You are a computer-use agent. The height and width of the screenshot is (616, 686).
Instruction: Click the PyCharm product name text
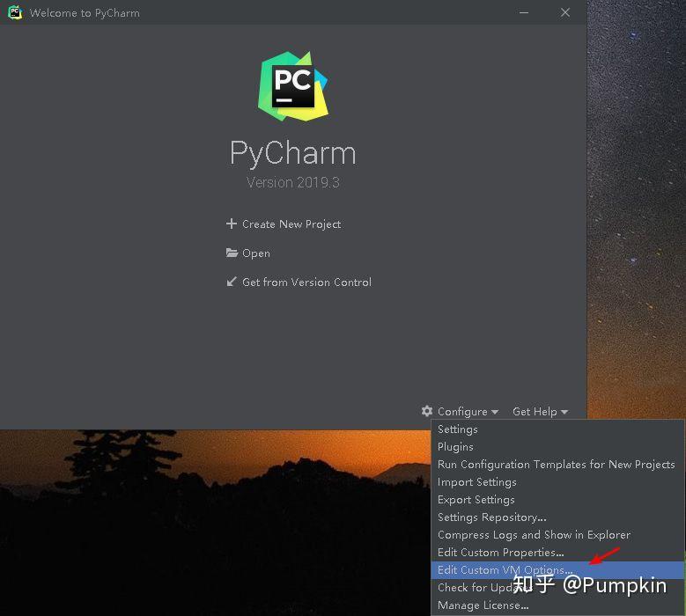(x=293, y=153)
